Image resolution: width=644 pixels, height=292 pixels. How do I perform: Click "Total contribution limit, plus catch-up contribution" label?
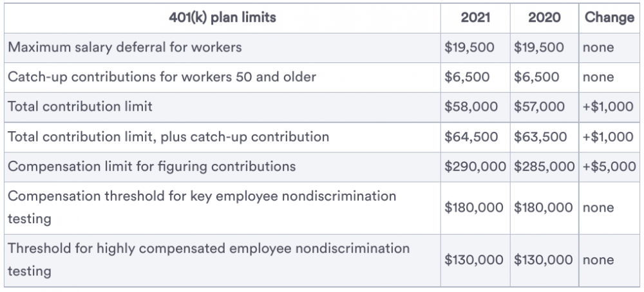pos(168,137)
